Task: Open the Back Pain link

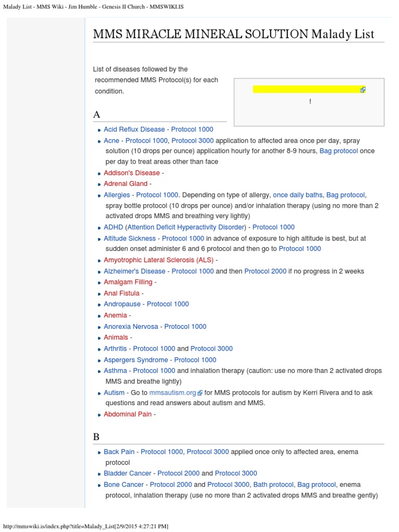Action: [x=119, y=451]
